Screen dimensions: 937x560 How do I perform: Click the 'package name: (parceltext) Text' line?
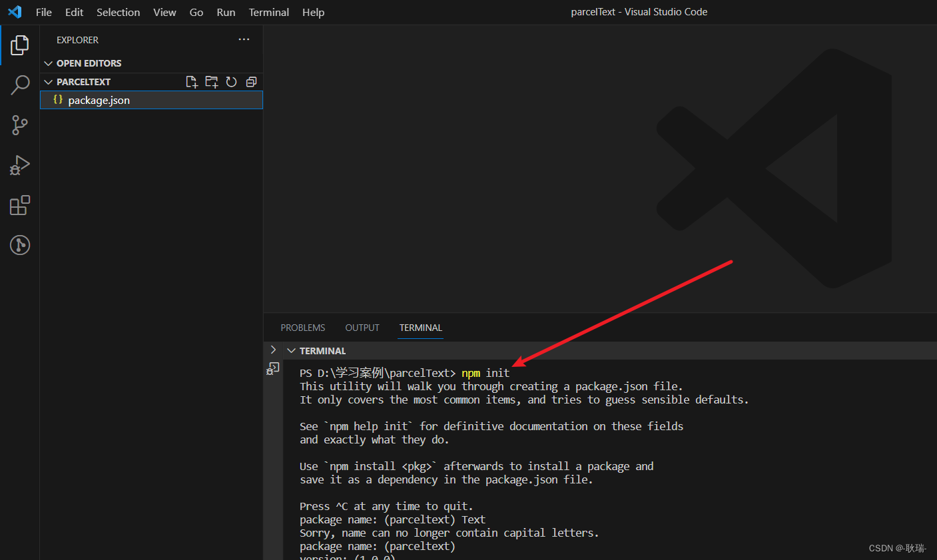tap(393, 519)
